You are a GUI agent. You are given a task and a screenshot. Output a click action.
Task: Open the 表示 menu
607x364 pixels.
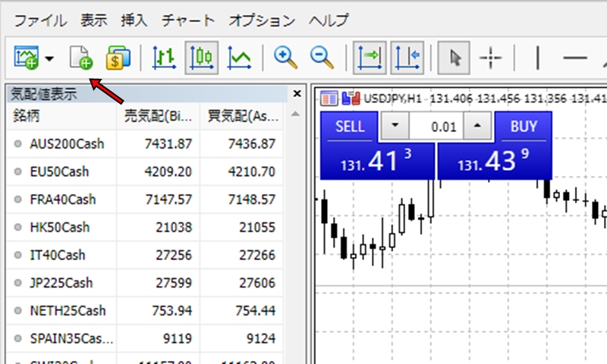tap(93, 20)
